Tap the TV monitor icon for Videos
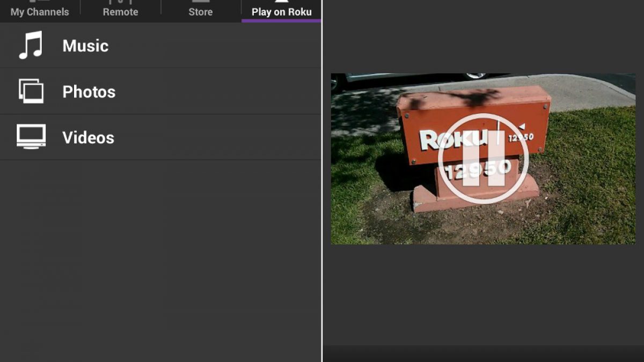Viewport: 644px width, 362px height. [31, 137]
